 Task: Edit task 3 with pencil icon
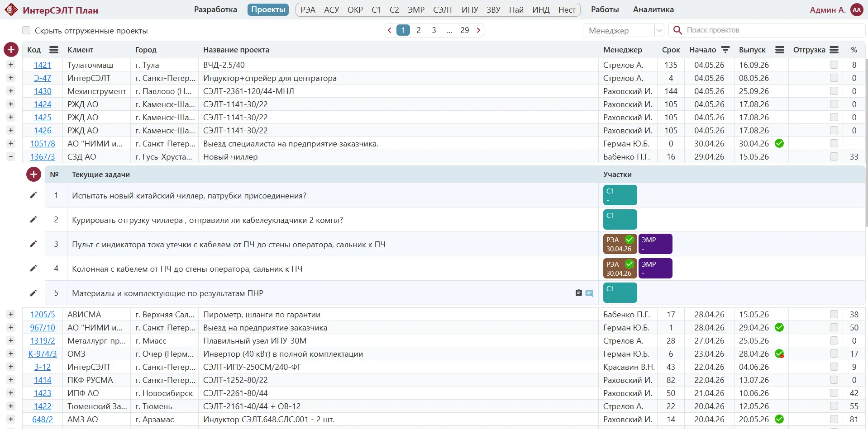coord(33,244)
